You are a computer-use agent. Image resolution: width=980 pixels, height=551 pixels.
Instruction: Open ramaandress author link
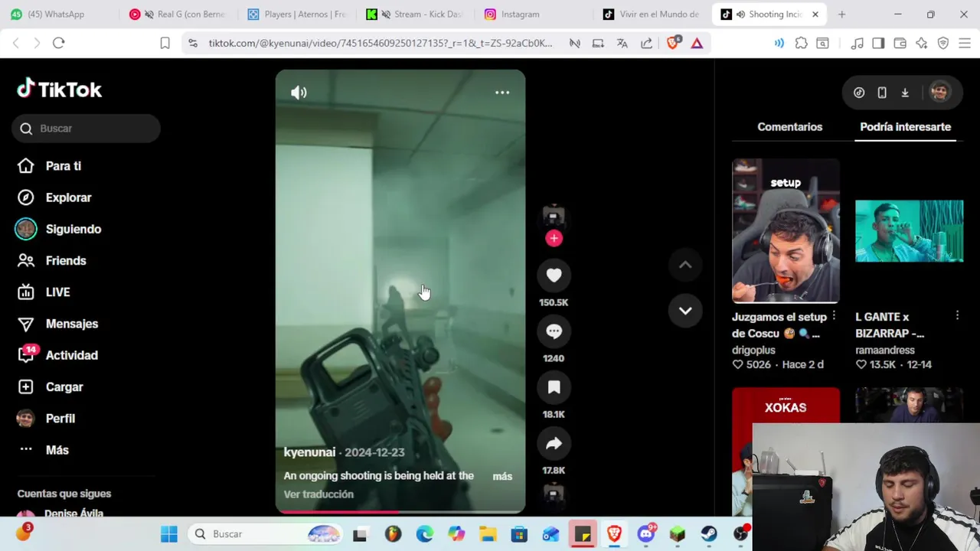[x=885, y=350]
